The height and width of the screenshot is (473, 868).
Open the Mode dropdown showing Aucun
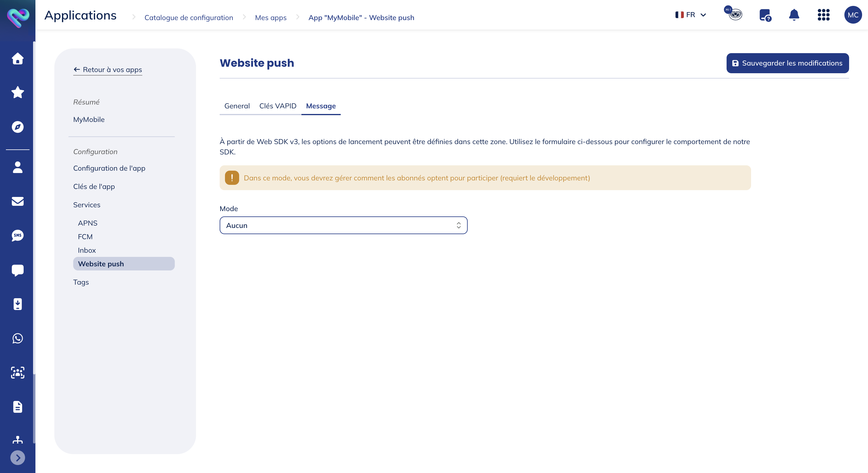tap(343, 225)
